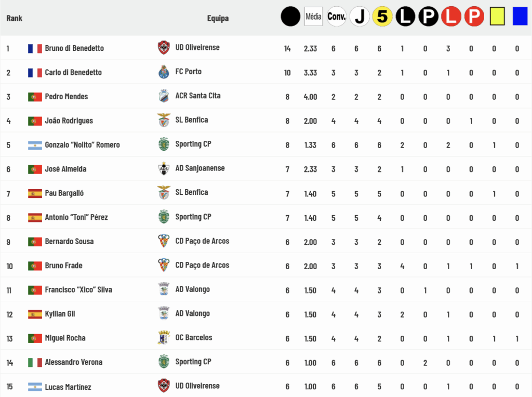Click the black L circle icon
532x397 pixels.
point(405,16)
